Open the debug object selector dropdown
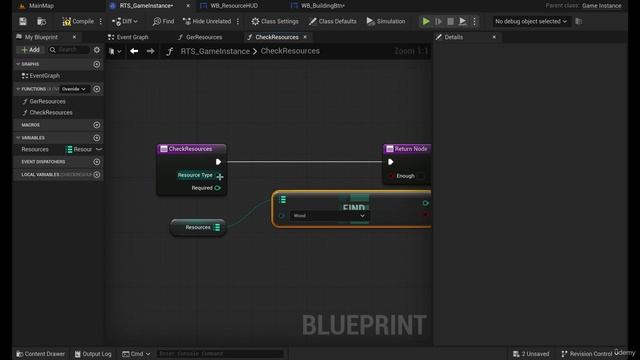 tap(531, 21)
